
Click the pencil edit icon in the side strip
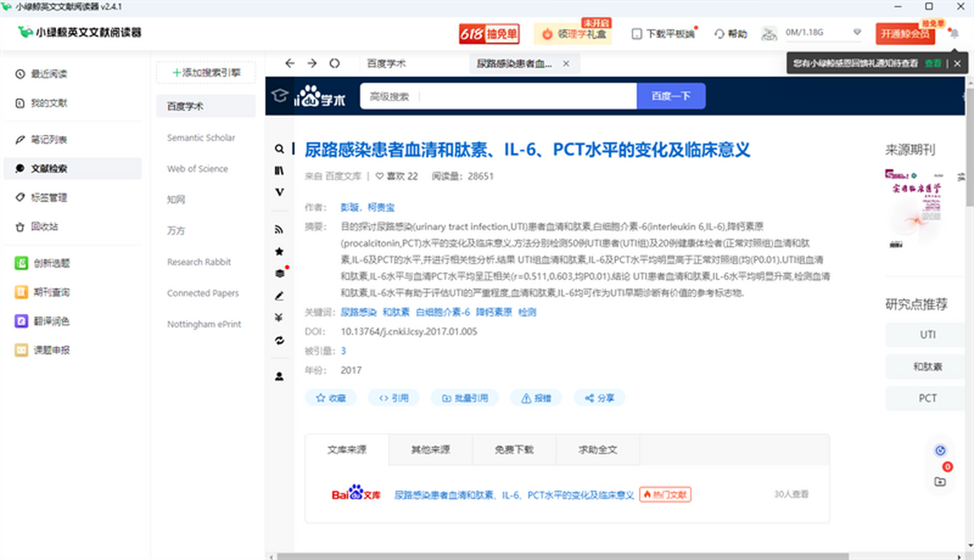coord(279,295)
